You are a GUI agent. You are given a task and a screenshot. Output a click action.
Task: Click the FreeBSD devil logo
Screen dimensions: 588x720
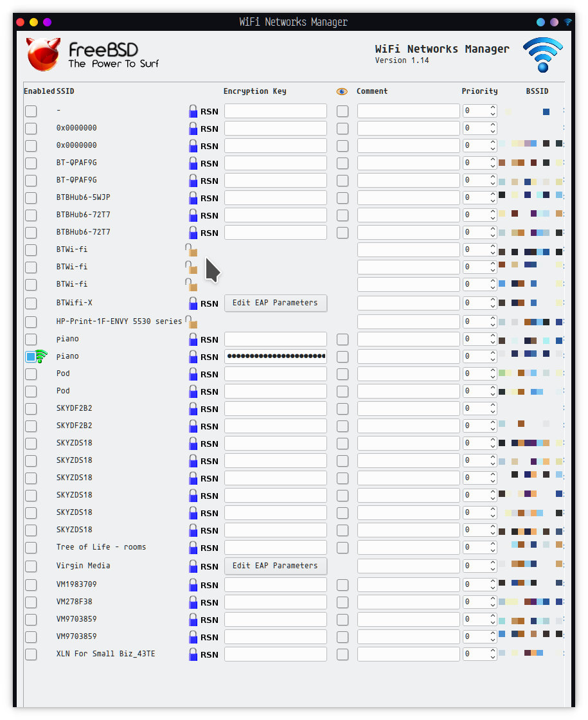pos(43,54)
